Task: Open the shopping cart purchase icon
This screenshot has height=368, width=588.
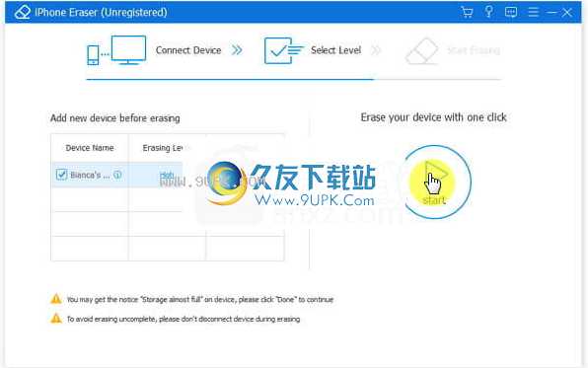Action: (x=467, y=12)
